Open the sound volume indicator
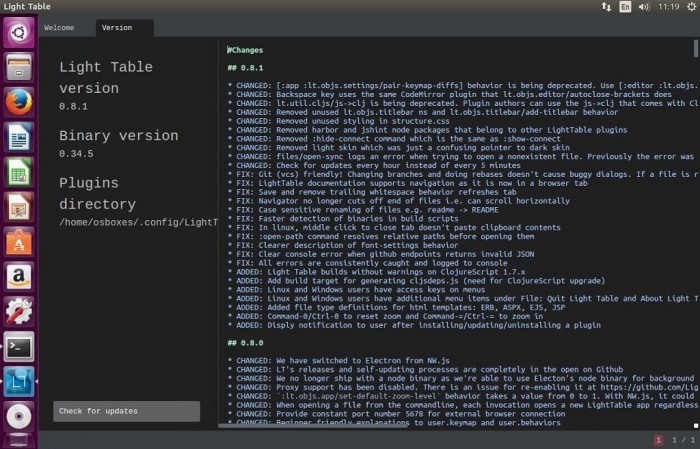 (x=644, y=7)
